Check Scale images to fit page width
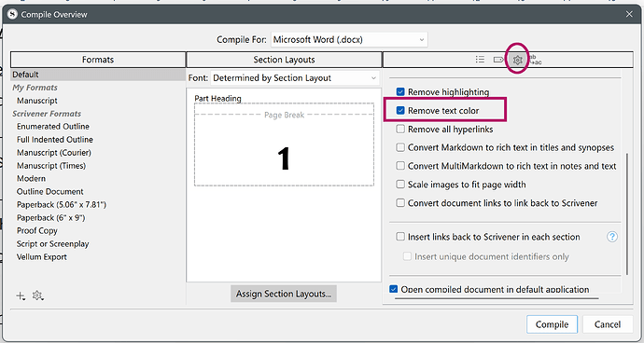The height and width of the screenshot is (343, 644). (x=400, y=185)
